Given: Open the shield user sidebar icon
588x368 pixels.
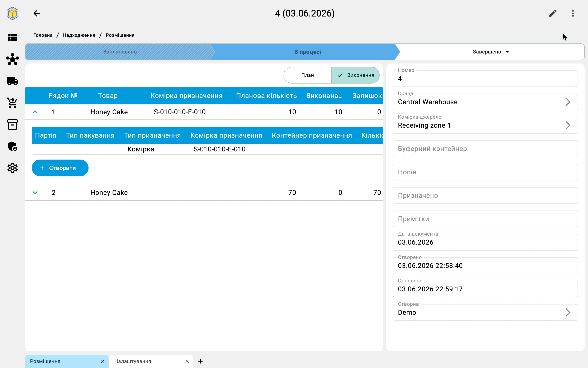Looking at the screenshot, I should 12,146.
